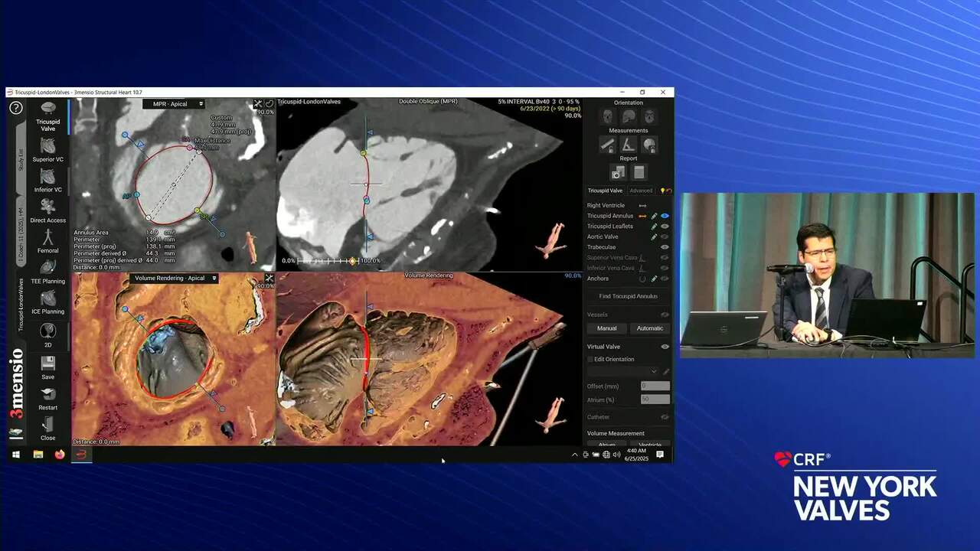
Task: Open the Volume Rendering - Apical dropdown
Action: tap(175, 278)
